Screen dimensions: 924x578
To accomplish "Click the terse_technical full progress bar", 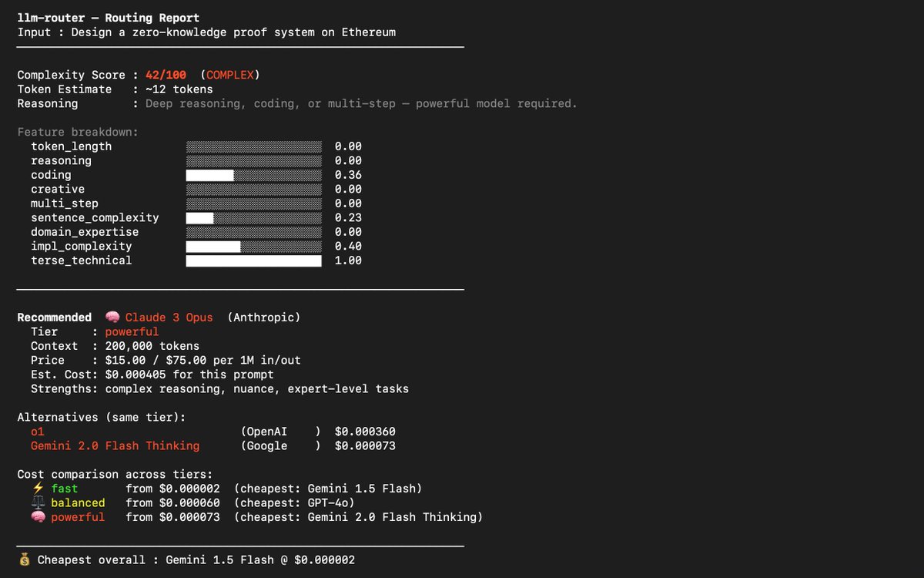I will [x=254, y=260].
